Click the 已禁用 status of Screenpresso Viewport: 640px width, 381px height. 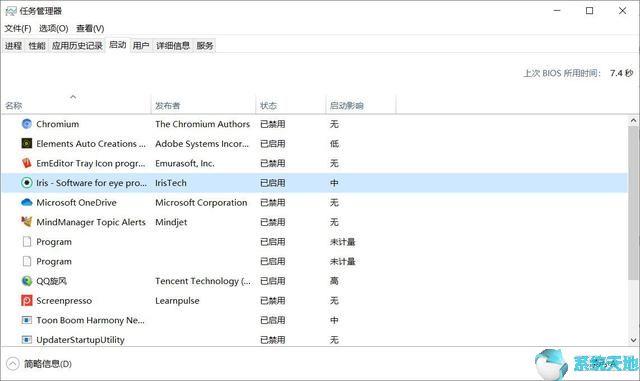pos(273,300)
